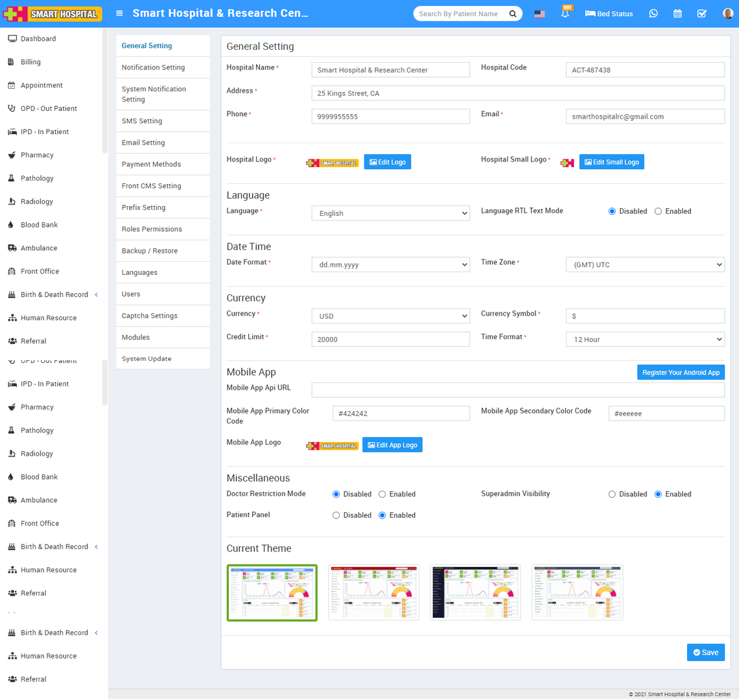The image size is (739, 700).
Task: Open Backup / Restore settings
Action: [x=150, y=251]
